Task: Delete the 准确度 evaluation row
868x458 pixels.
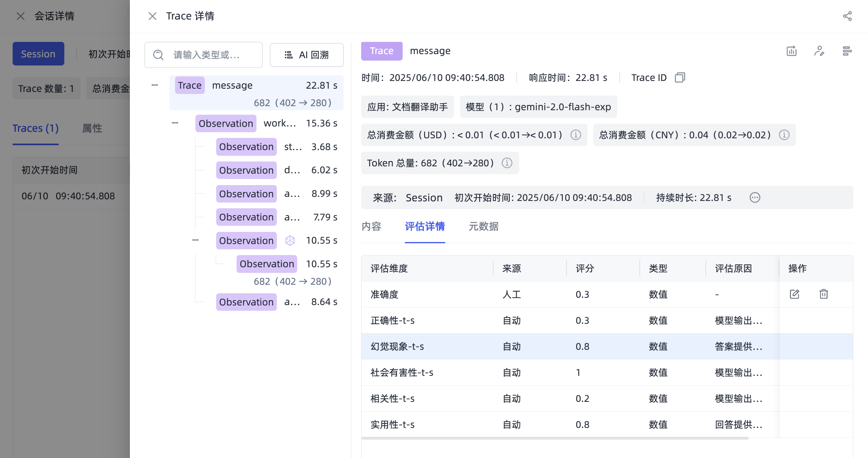Action: click(x=824, y=294)
